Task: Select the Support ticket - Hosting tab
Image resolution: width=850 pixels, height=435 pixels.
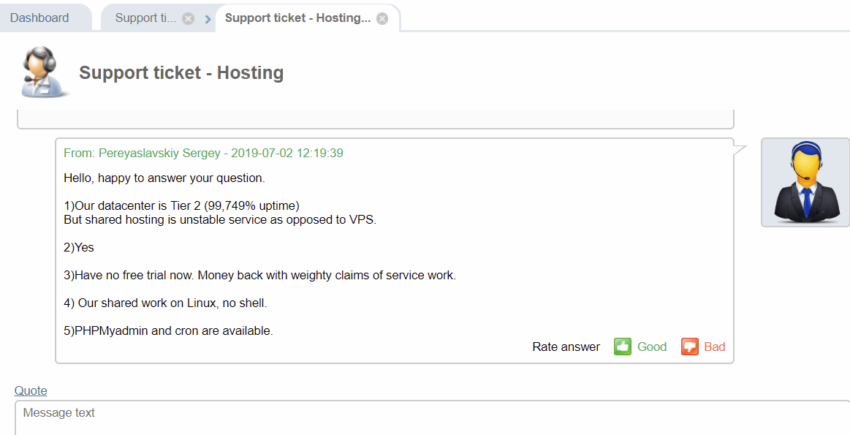Action: 298,18
